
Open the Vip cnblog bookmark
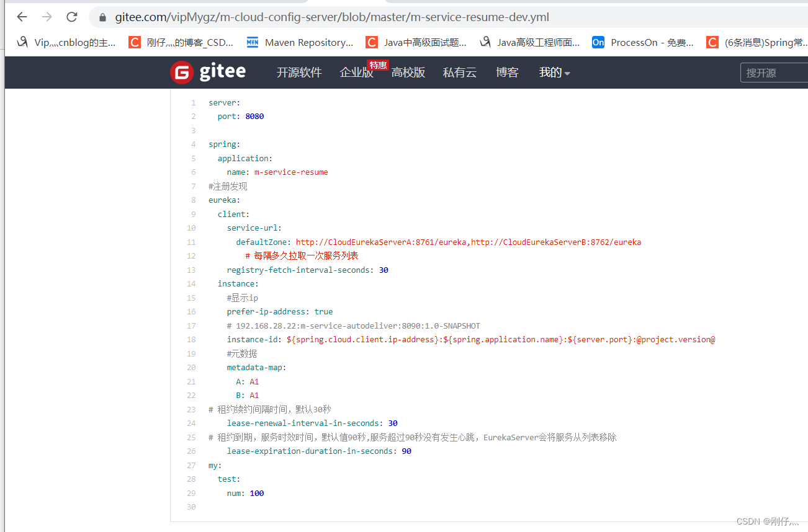coord(66,42)
